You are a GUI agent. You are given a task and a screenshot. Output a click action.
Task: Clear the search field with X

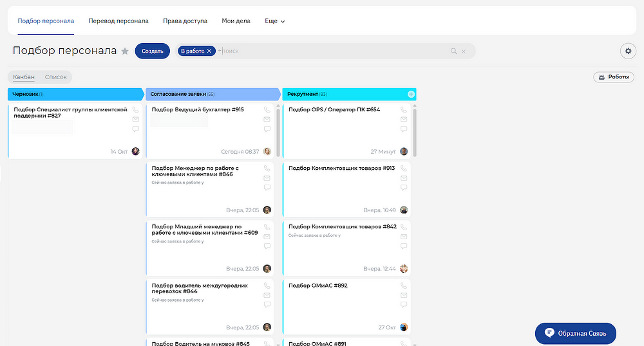click(464, 51)
